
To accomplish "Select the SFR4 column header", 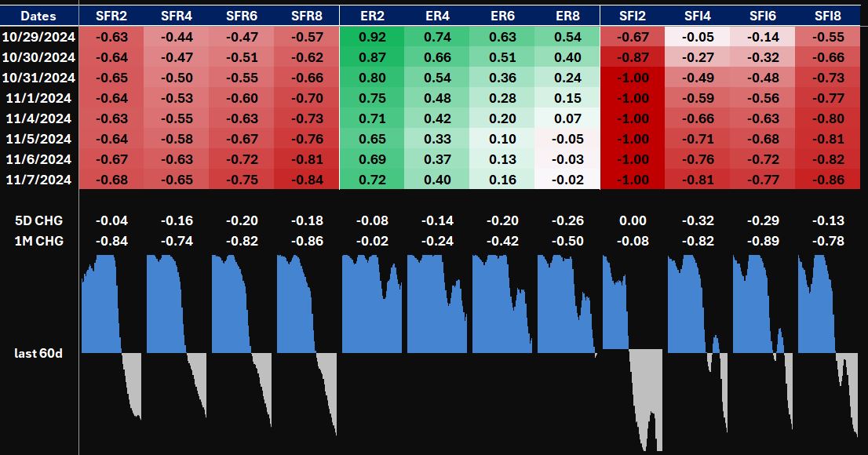I will coord(177,16).
